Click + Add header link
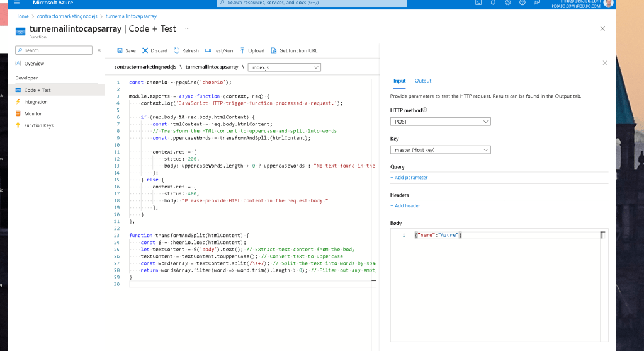This screenshot has height=351, width=644. [405, 205]
